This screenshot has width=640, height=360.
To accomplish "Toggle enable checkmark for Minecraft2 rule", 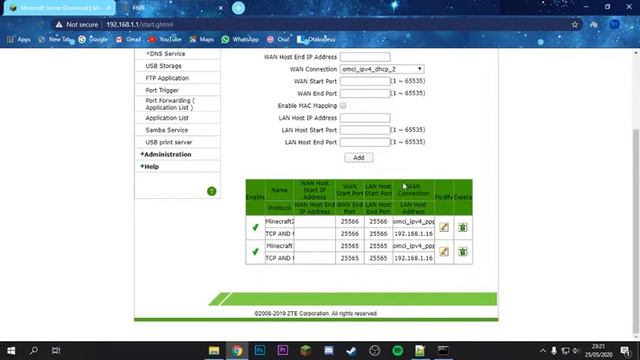I will (x=255, y=227).
